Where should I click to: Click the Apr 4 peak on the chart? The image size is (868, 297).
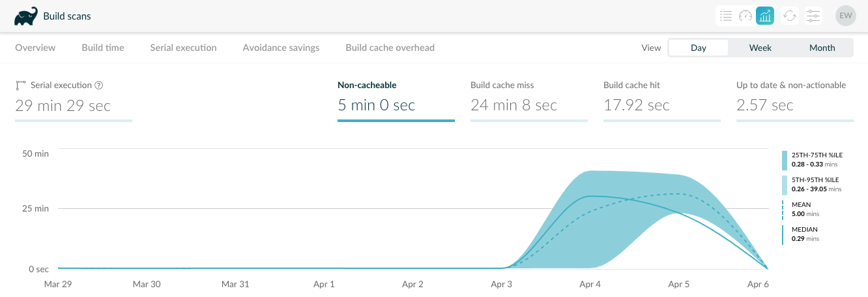click(x=590, y=196)
